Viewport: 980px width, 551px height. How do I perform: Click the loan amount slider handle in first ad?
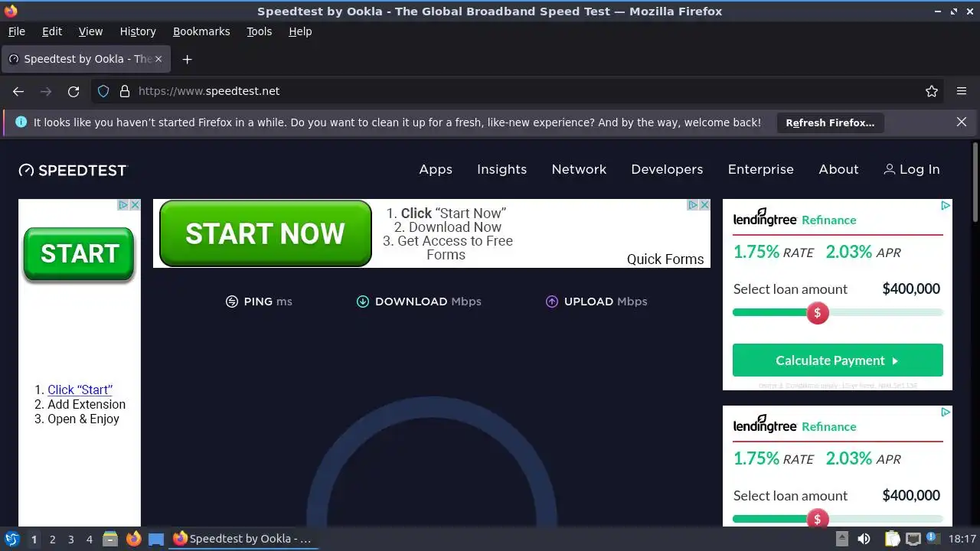818,312
